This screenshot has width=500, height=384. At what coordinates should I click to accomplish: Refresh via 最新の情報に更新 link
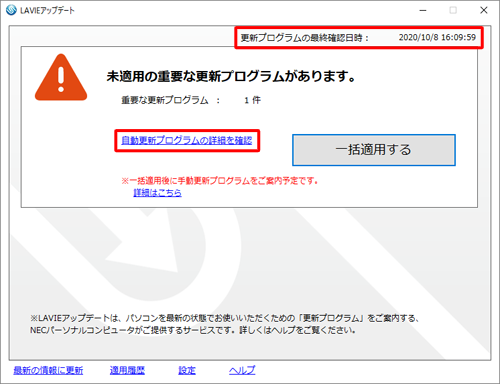(48, 370)
